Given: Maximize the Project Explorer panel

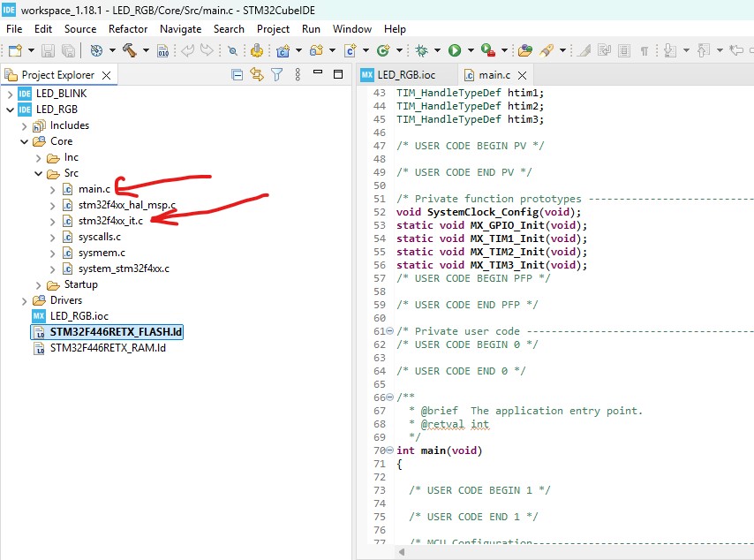Looking at the screenshot, I should coord(338,74).
